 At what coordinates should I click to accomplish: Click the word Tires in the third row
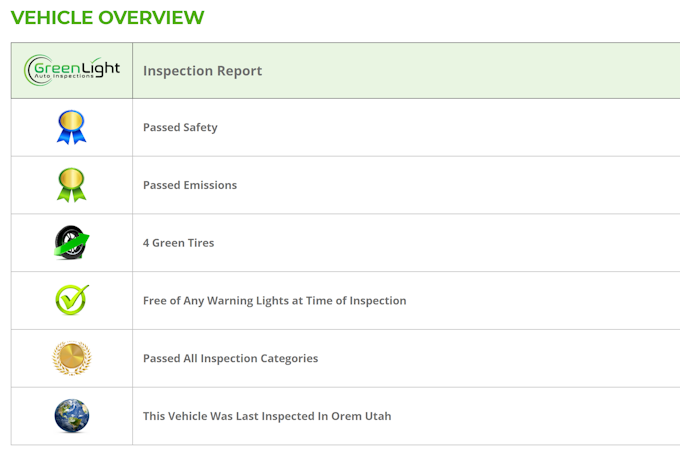199,243
